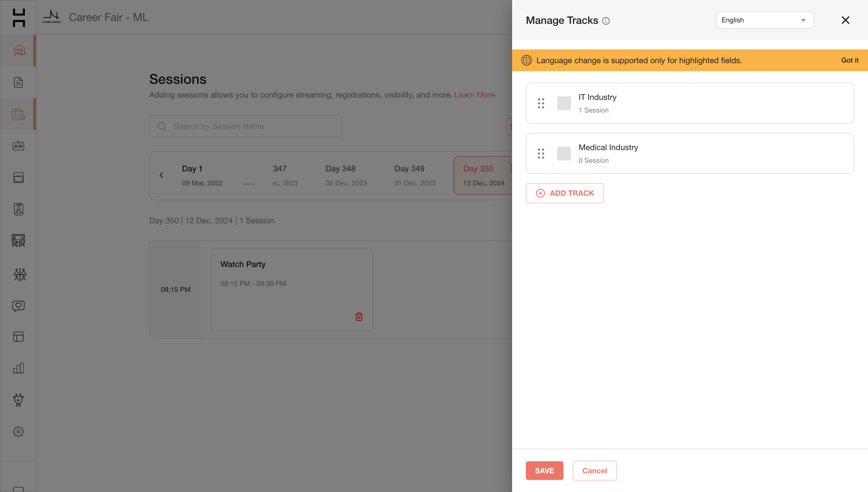The image size is (868, 492).
Task: Open the integrations plug icon in sidebar
Action: (18, 400)
